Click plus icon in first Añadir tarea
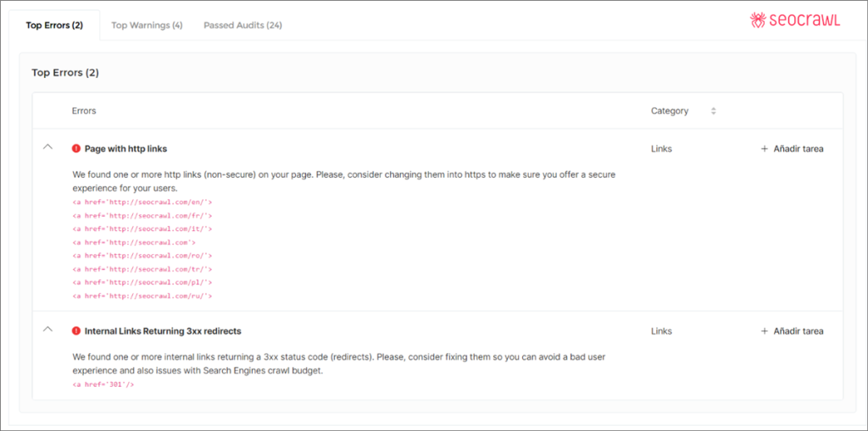Screen dimensions: 868x431 tap(765, 149)
